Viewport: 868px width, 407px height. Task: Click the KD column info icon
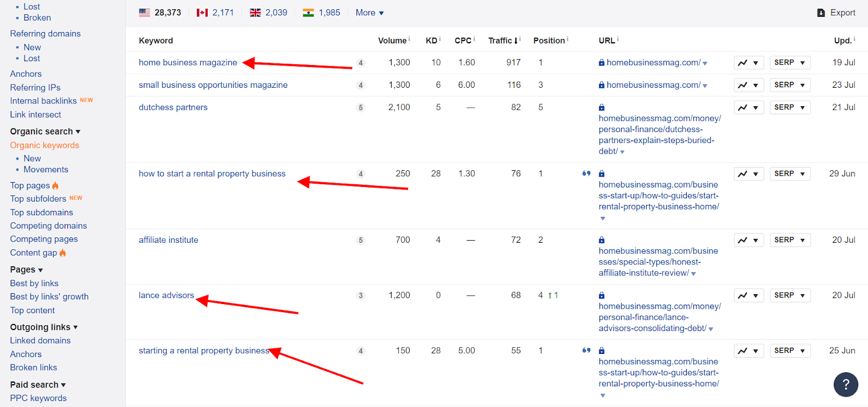(440, 38)
